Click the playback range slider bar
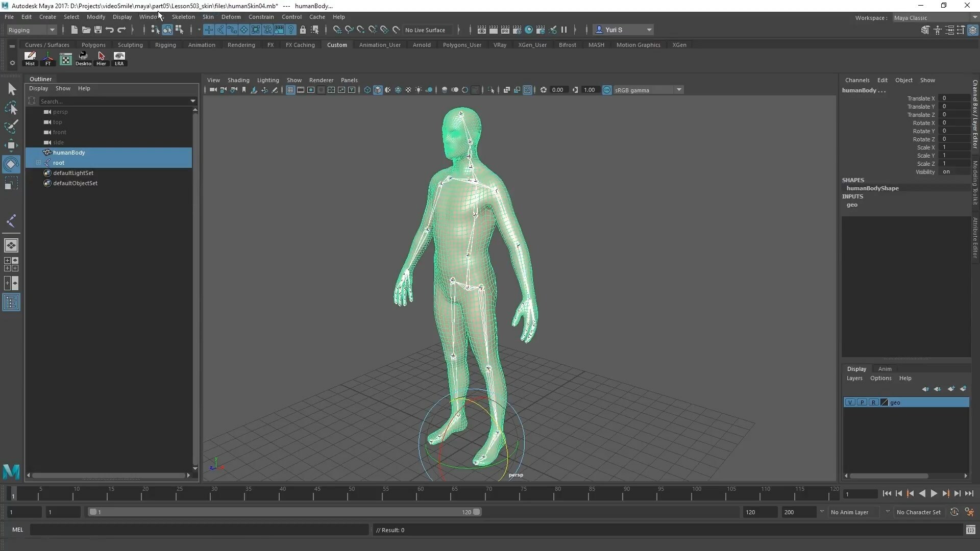This screenshot has width=980, height=551. (285, 512)
